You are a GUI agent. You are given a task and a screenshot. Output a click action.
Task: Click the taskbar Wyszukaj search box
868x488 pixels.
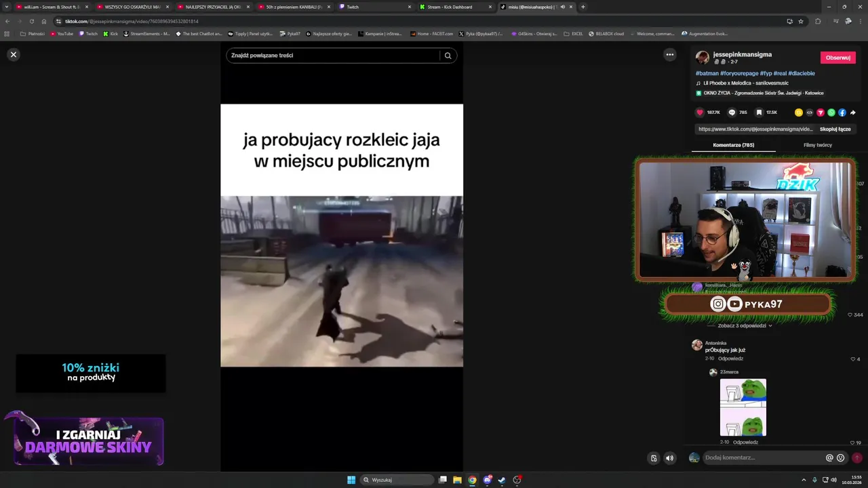tap(397, 480)
